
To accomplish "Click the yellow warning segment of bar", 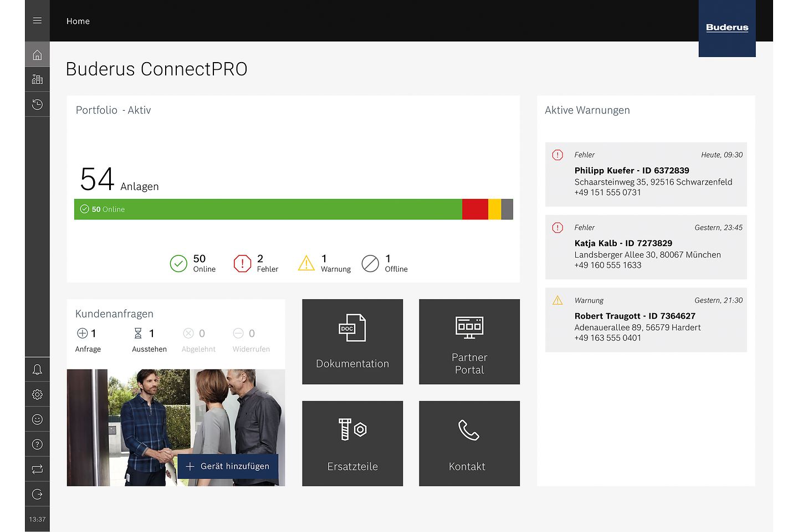I will pos(495,209).
